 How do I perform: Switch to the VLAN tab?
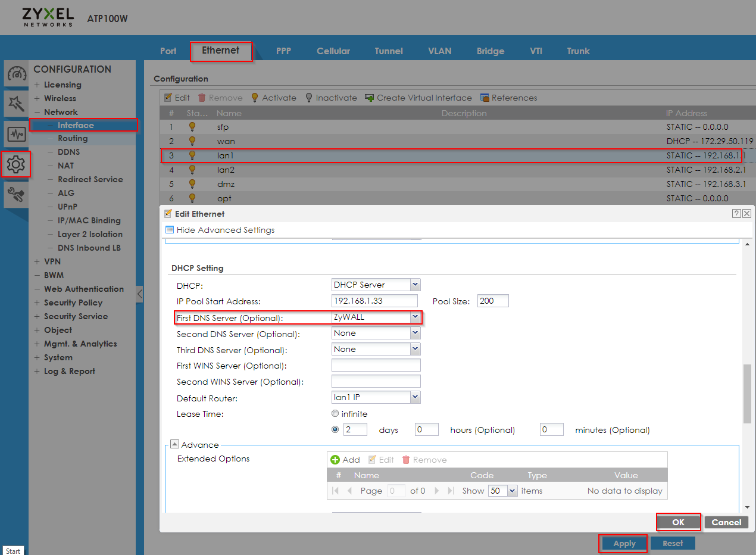[x=439, y=51]
